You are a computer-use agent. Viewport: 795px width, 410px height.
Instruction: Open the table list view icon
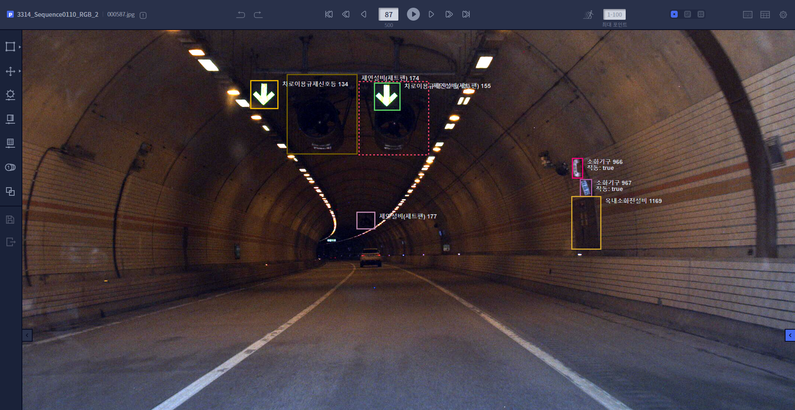765,15
